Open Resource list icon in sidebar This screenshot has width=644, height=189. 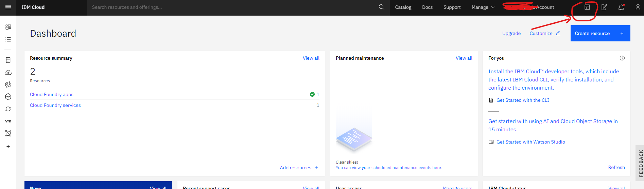click(x=8, y=39)
